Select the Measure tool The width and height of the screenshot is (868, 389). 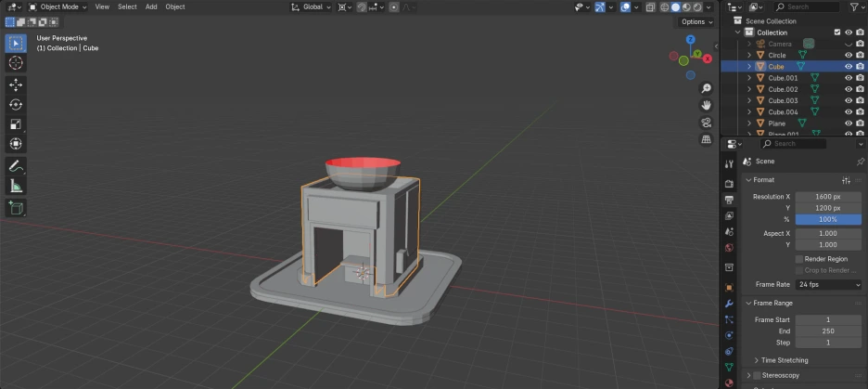pos(16,187)
